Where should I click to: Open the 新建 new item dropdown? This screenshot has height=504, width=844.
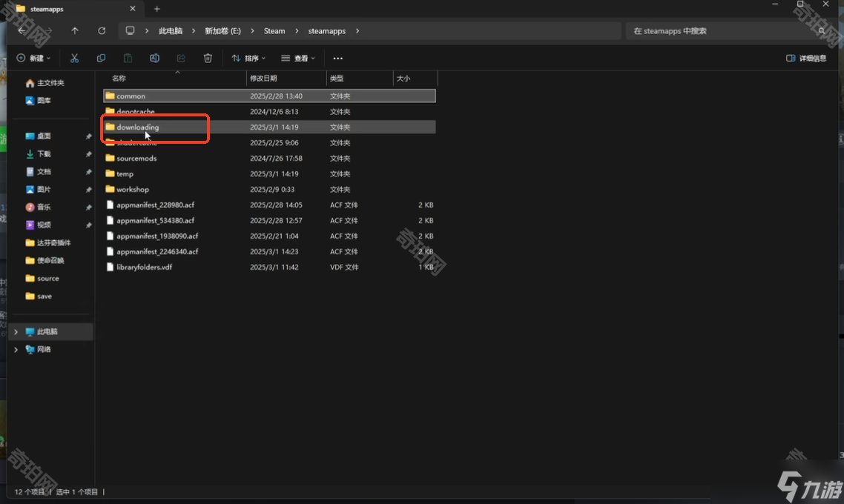click(33, 58)
